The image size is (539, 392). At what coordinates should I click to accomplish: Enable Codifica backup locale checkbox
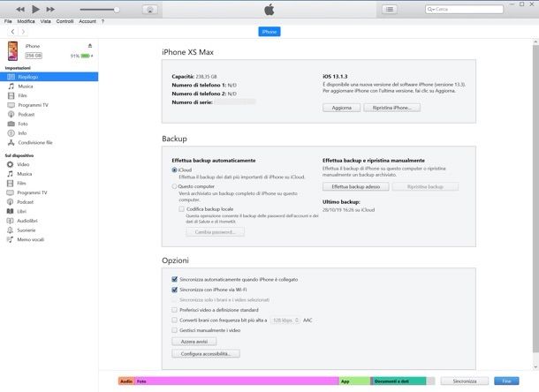point(181,209)
